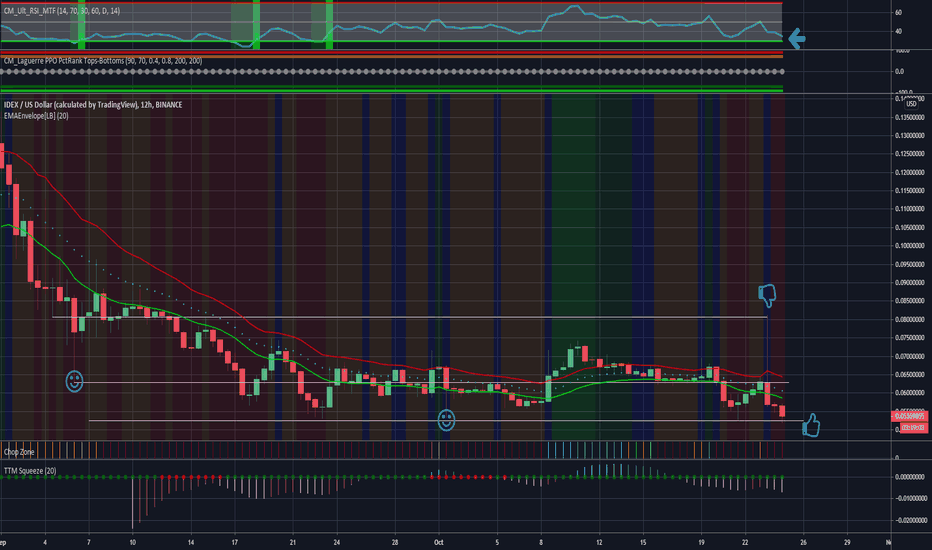This screenshot has height=550, width=932.
Task: Click the IDEX / US Dollar symbol title
Action: coord(93,105)
